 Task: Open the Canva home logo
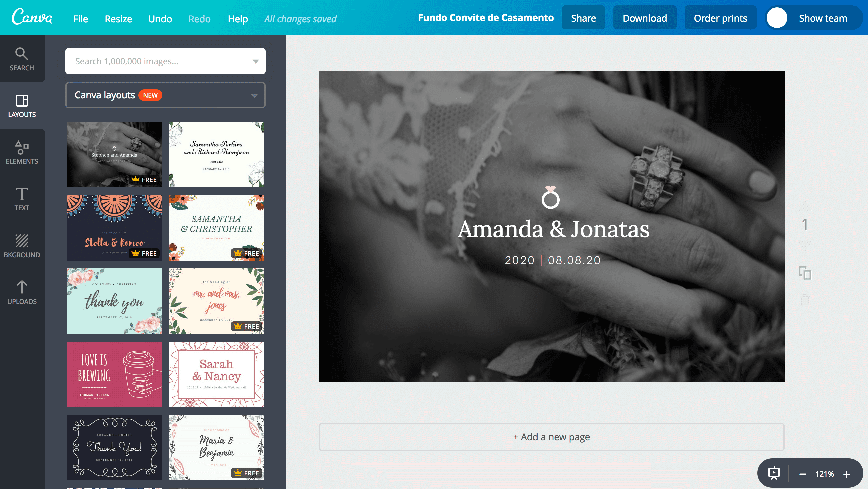click(x=32, y=17)
